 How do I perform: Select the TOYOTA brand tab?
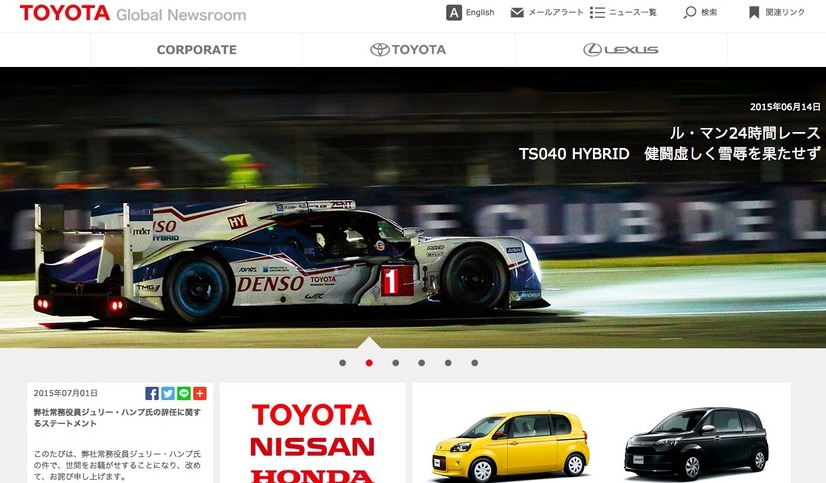coord(408,50)
